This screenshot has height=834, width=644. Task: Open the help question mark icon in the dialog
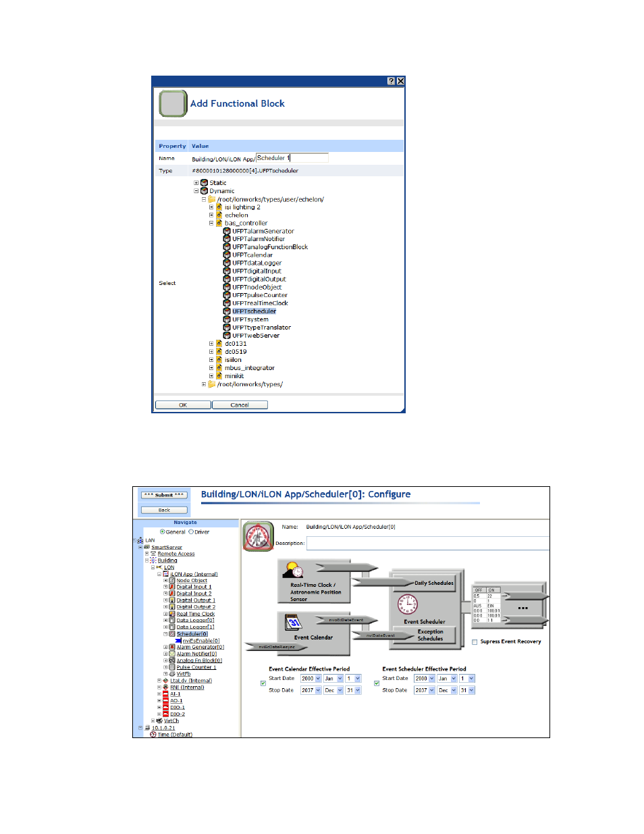click(x=391, y=81)
